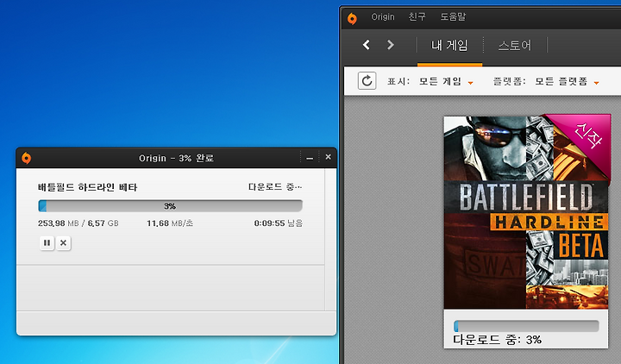The height and width of the screenshot is (364, 621).
Task: Click progress bar under game tile
Action: (x=526, y=326)
